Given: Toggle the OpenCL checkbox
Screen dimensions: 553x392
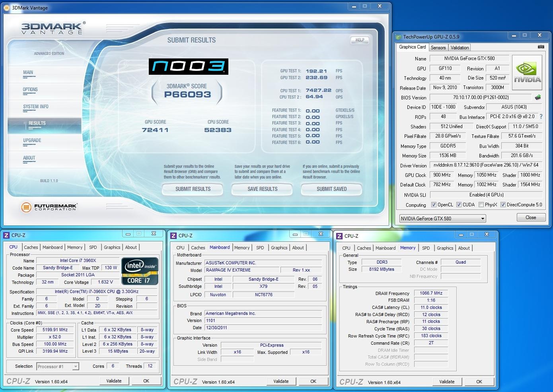Looking at the screenshot, I should pyautogui.click(x=434, y=205).
